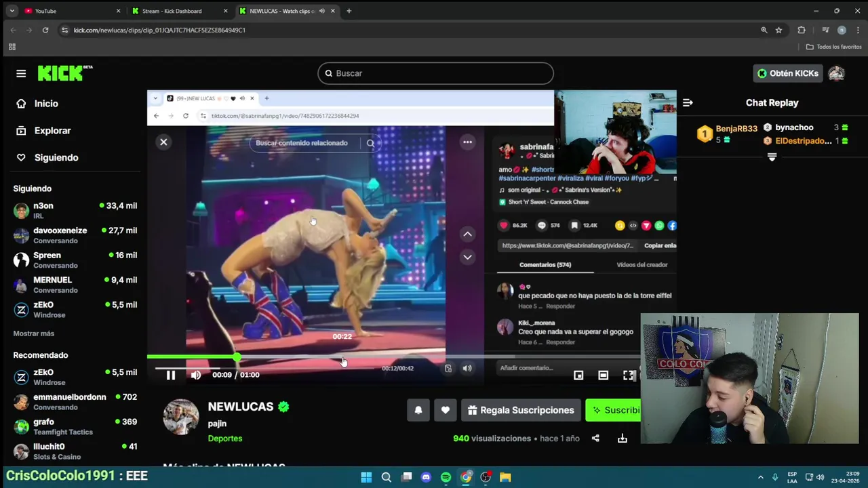Screen dimensions: 868x488
Task: Click Regala Suscripciones button
Action: coord(521,410)
